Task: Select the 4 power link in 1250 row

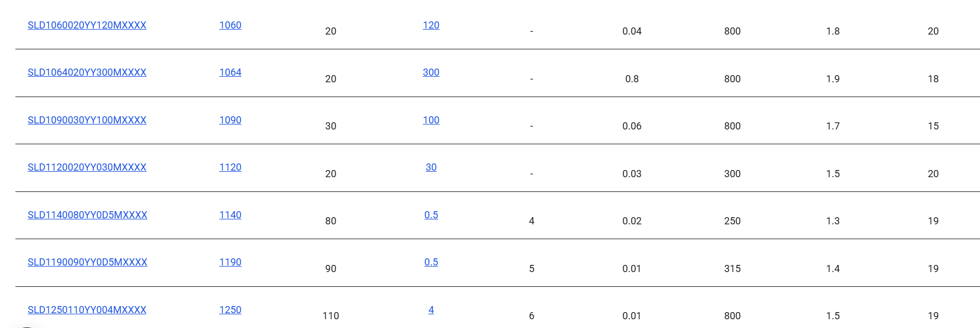Action: click(431, 310)
